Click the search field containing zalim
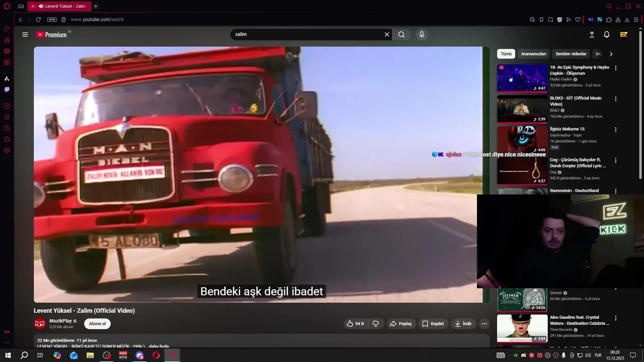This screenshot has height=362, width=644. 307,35
